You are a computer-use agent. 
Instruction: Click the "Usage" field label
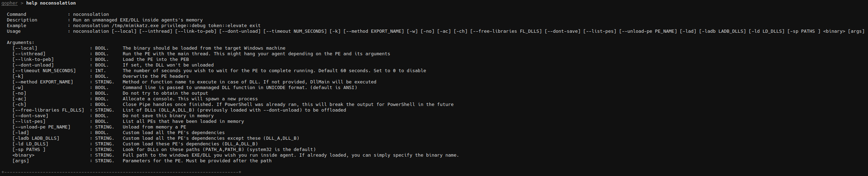pyautogui.click(x=14, y=31)
